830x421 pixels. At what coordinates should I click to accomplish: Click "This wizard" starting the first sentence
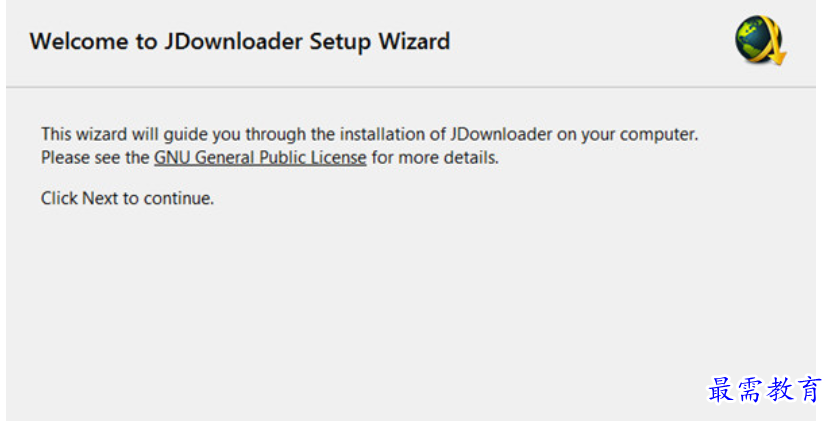tap(82, 134)
